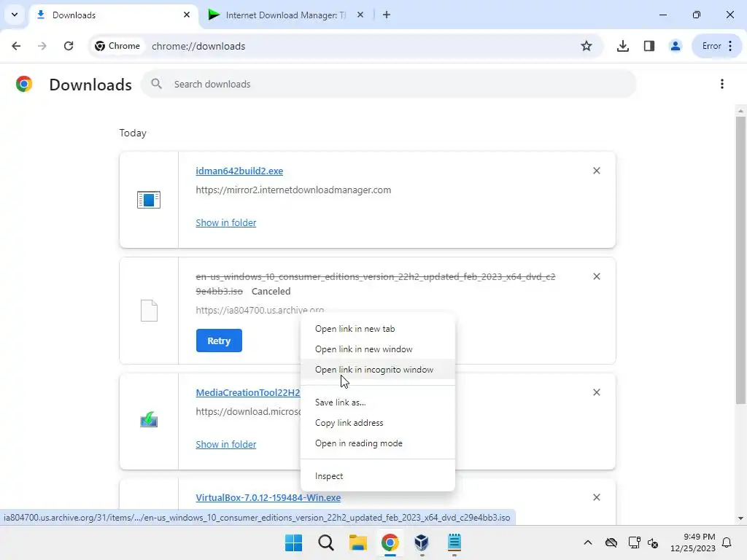Open the network status tray icon
Screen dimensions: 747x560
point(634,542)
